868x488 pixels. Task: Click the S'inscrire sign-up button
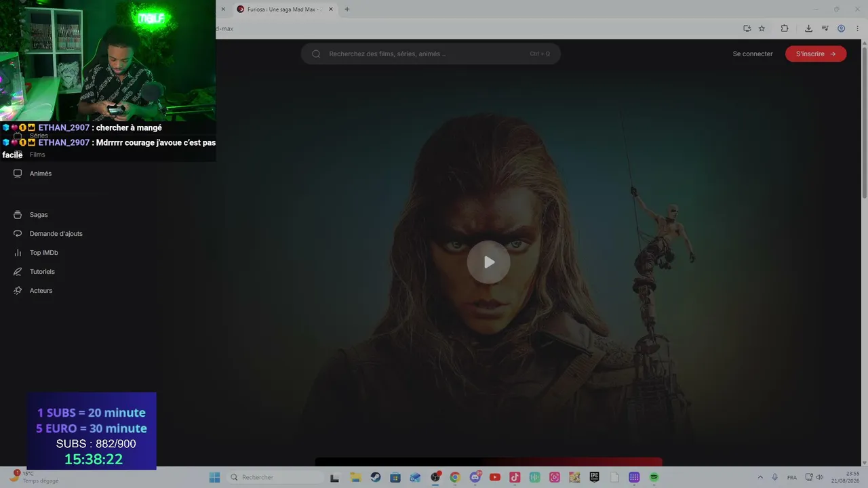point(816,54)
